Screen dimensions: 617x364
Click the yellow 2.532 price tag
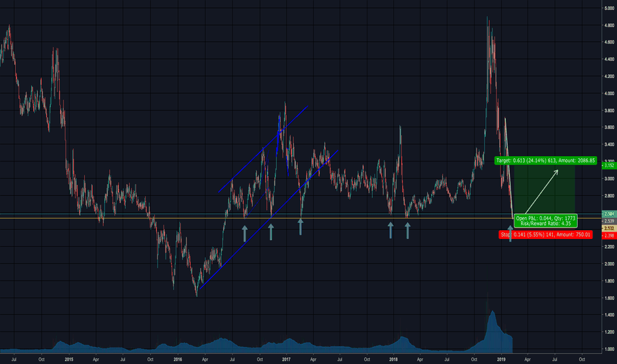tap(609, 228)
